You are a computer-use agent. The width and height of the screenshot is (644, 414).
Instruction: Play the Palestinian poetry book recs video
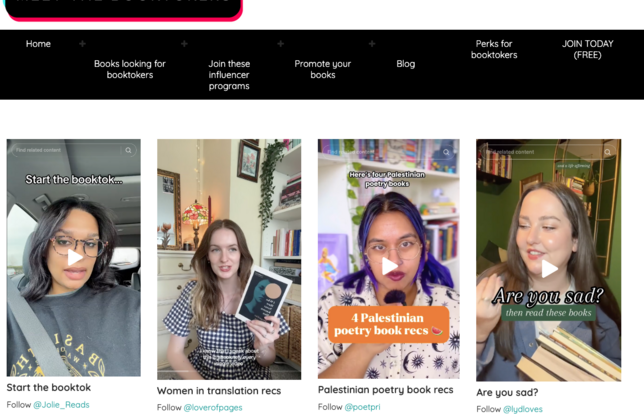tap(389, 266)
